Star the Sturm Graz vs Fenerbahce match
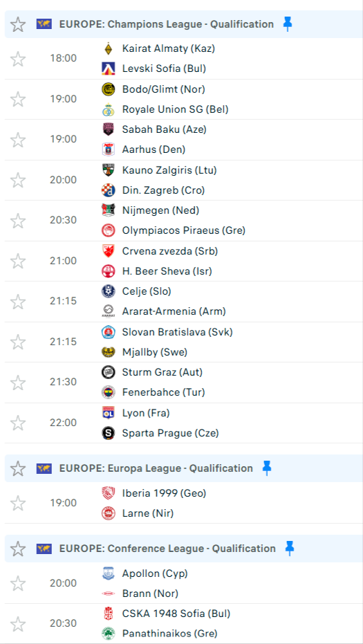This screenshot has height=644, width=363. [x=18, y=383]
